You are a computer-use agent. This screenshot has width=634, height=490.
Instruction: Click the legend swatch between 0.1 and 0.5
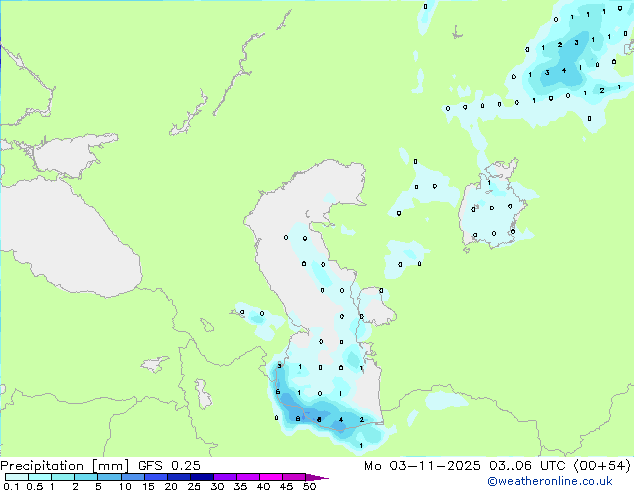[x=17, y=477]
